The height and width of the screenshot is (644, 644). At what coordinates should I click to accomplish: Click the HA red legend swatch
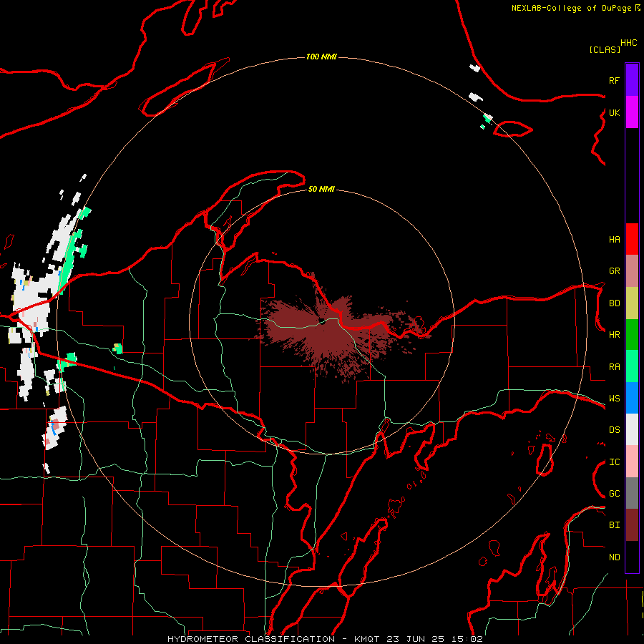[x=632, y=239]
